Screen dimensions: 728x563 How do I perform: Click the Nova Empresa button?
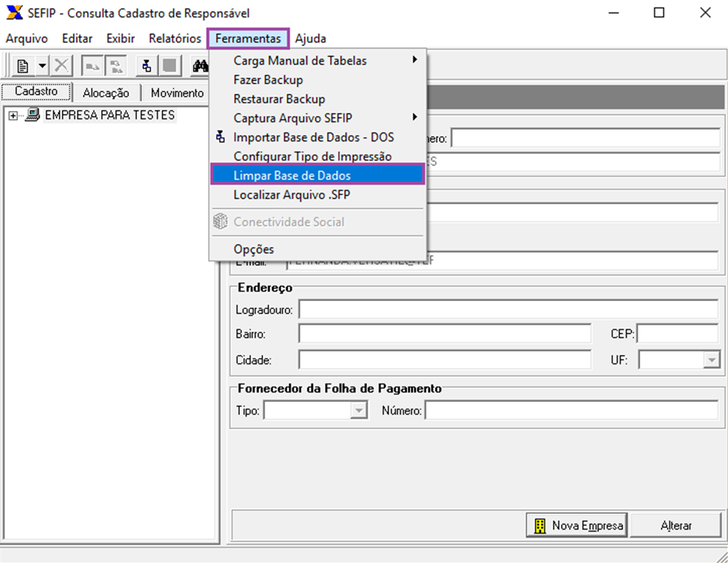[577, 526]
